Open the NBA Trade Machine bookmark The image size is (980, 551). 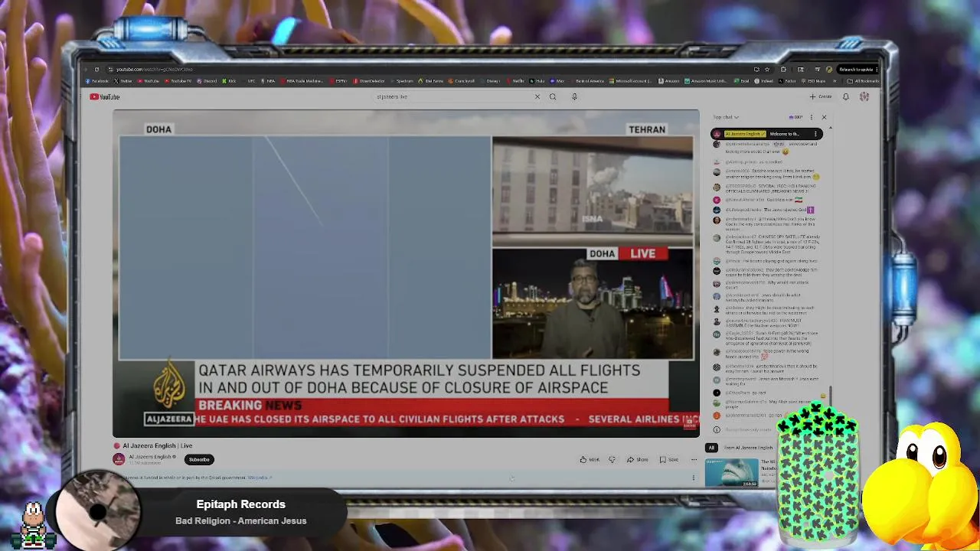tap(301, 81)
